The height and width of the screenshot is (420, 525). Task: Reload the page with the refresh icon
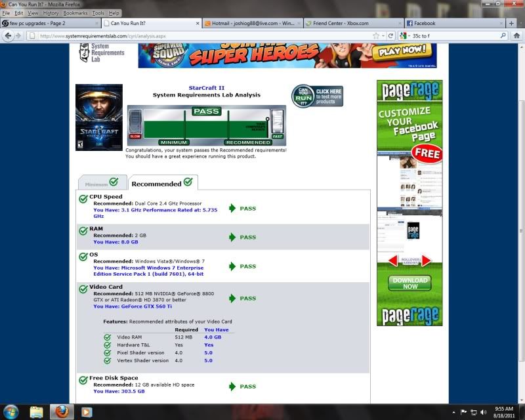point(390,35)
